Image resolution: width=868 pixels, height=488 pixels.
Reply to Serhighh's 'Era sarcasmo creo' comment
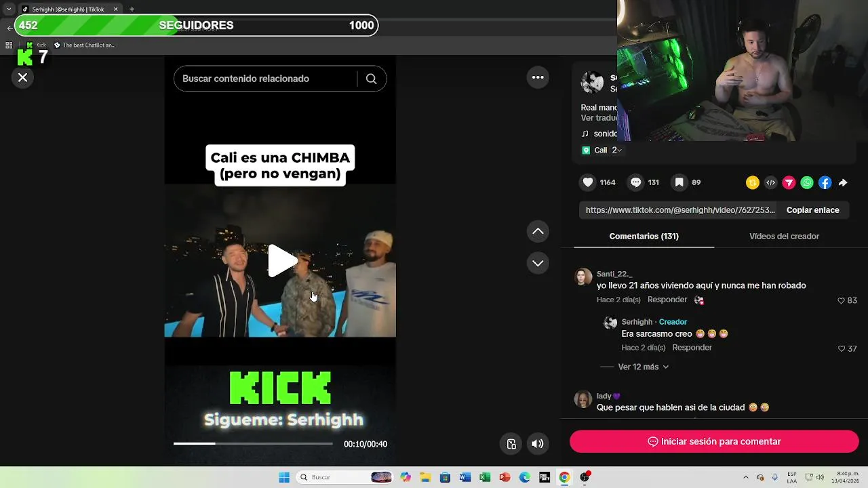click(x=692, y=348)
